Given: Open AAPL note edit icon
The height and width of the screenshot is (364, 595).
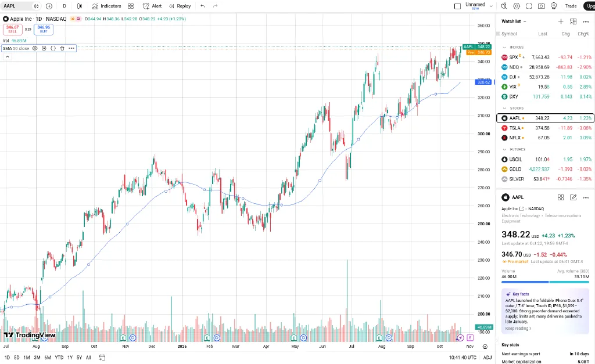Looking at the screenshot, I should [573, 197].
